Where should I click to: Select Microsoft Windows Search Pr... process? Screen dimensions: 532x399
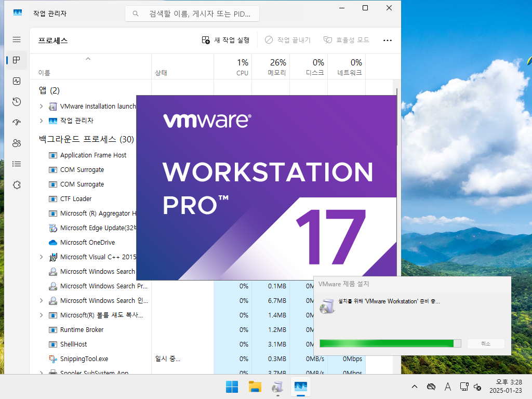(104, 286)
